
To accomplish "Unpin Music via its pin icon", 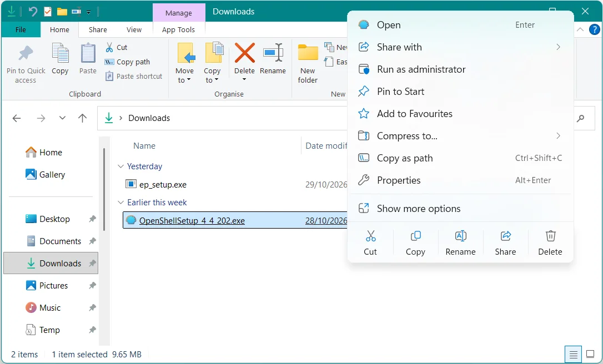I will pyautogui.click(x=92, y=308).
